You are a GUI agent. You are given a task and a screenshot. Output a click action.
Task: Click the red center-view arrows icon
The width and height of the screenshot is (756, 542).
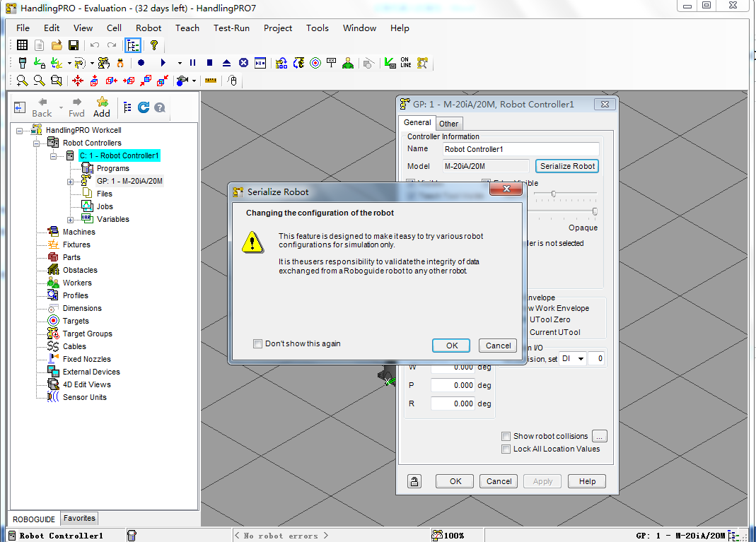point(78,81)
